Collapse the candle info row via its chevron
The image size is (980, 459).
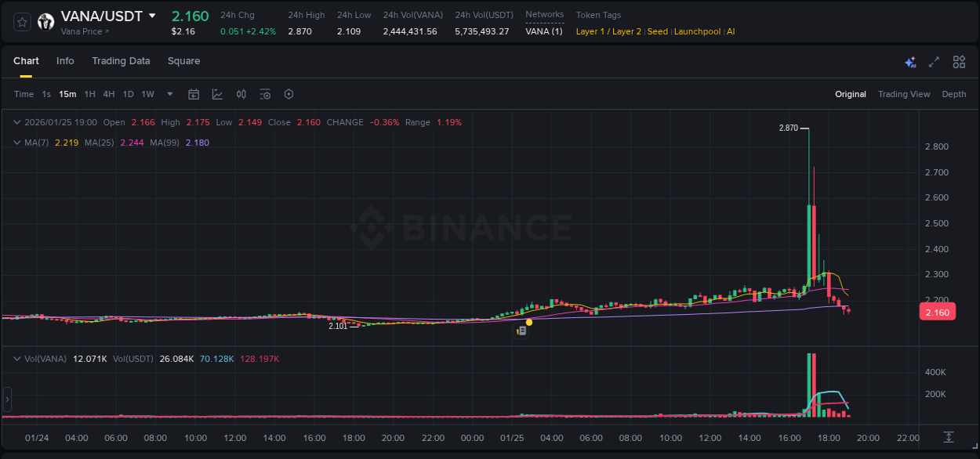[x=16, y=122]
